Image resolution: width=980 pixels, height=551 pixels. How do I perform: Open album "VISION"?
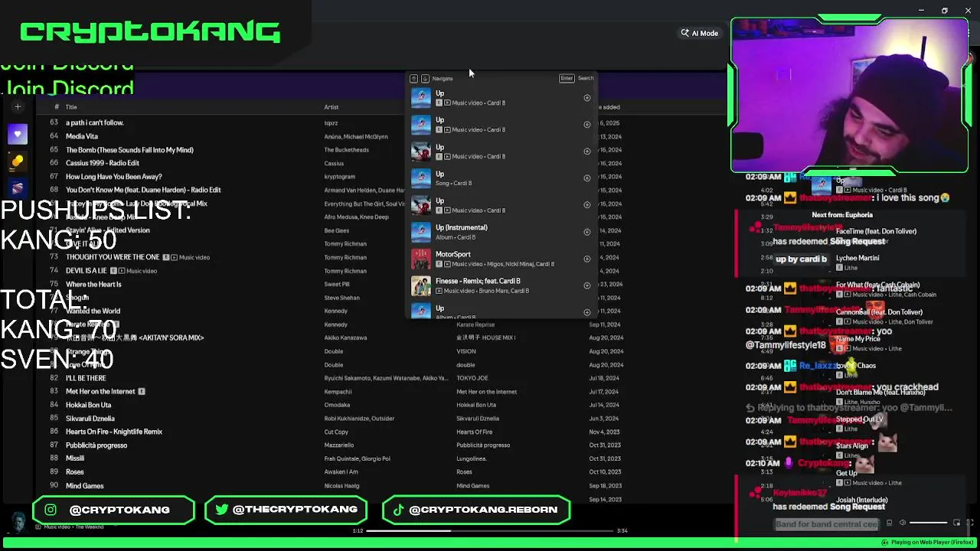click(466, 351)
